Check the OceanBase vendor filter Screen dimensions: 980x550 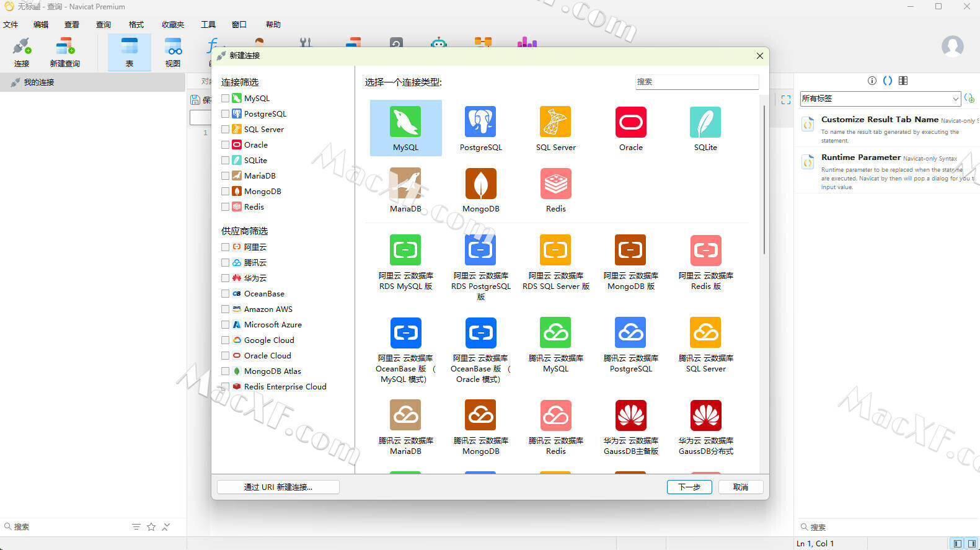point(225,293)
